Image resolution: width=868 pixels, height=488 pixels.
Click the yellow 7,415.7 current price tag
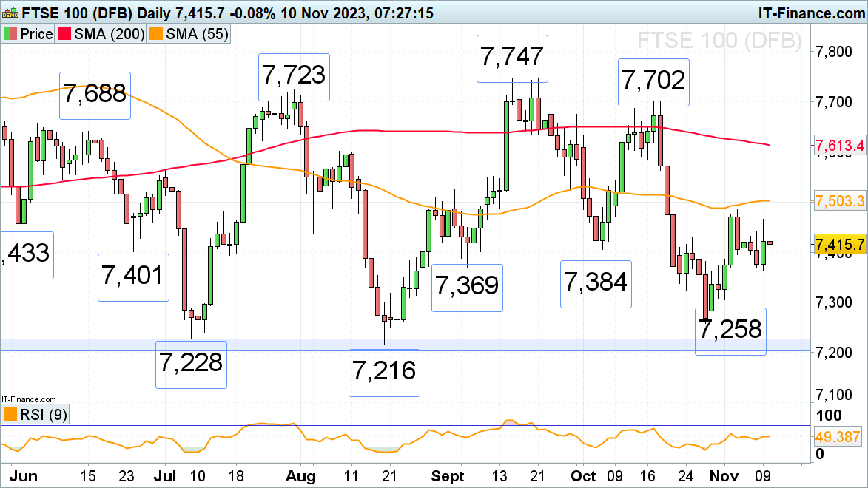[x=839, y=244]
